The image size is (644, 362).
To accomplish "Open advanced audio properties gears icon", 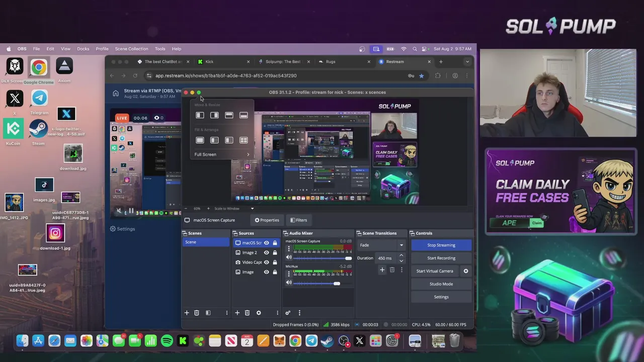I will pos(288,313).
